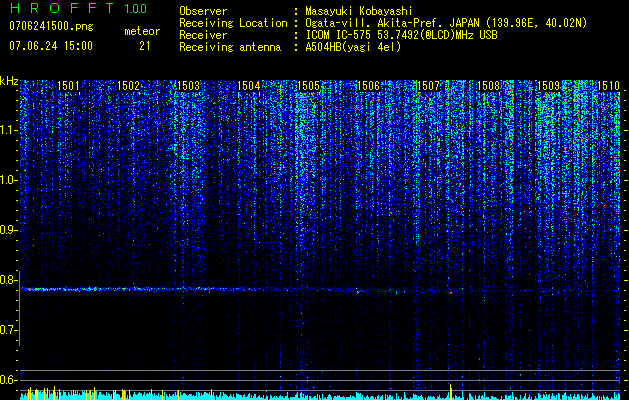Click the 0.8 frequency axis label
629x400 pixels.
(x=9, y=280)
